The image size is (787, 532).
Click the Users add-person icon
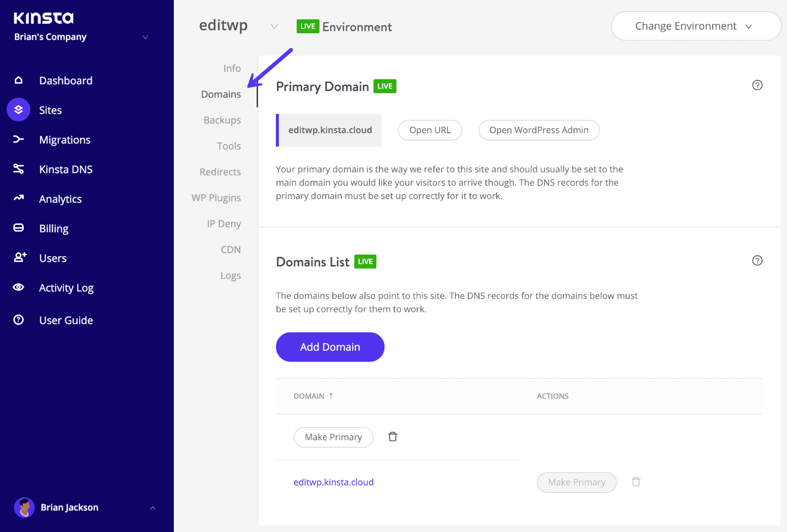pos(20,257)
